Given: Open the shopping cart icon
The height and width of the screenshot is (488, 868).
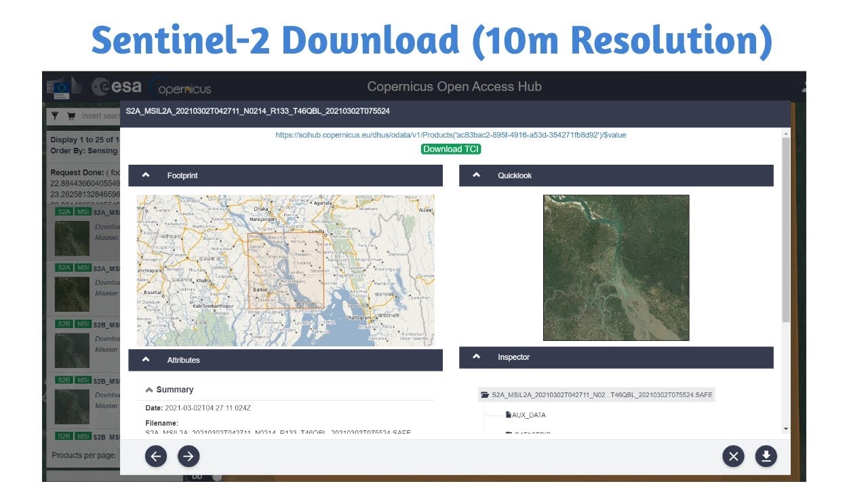Looking at the screenshot, I should [x=71, y=116].
